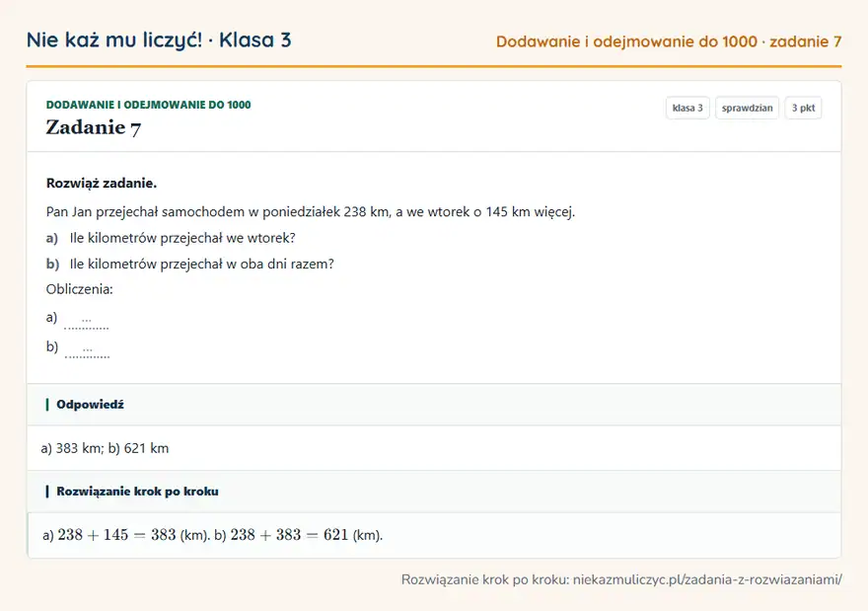Click the equation '238 + 383 = 621'

click(289, 535)
